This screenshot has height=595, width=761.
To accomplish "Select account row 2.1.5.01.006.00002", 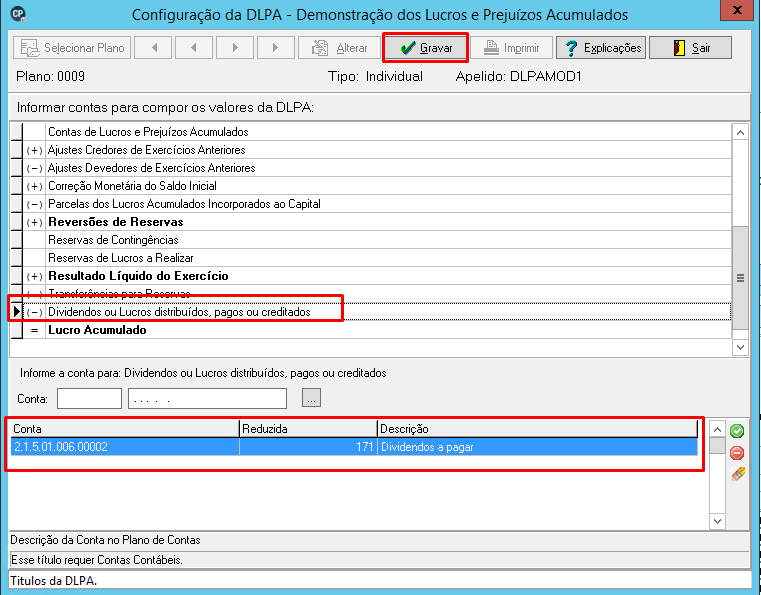I will (x=354, y=446).
